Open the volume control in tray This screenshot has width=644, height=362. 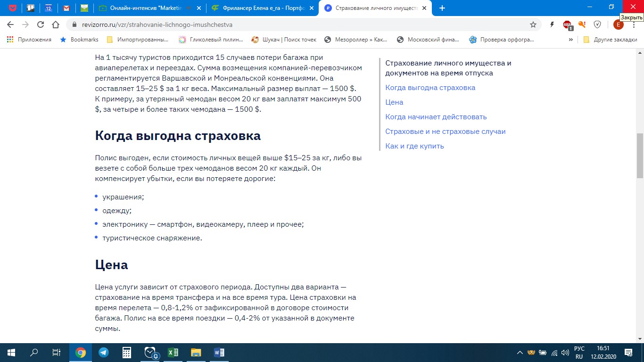[565, 352]
